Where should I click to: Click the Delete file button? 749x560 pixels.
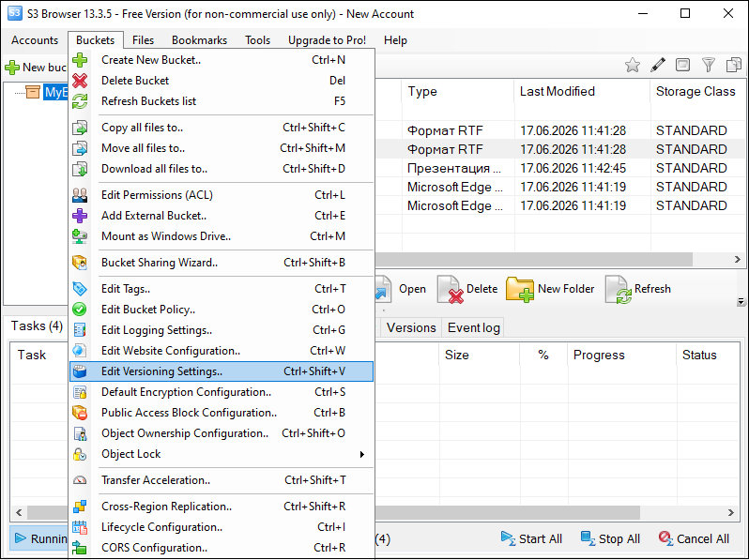coord(467,289)
